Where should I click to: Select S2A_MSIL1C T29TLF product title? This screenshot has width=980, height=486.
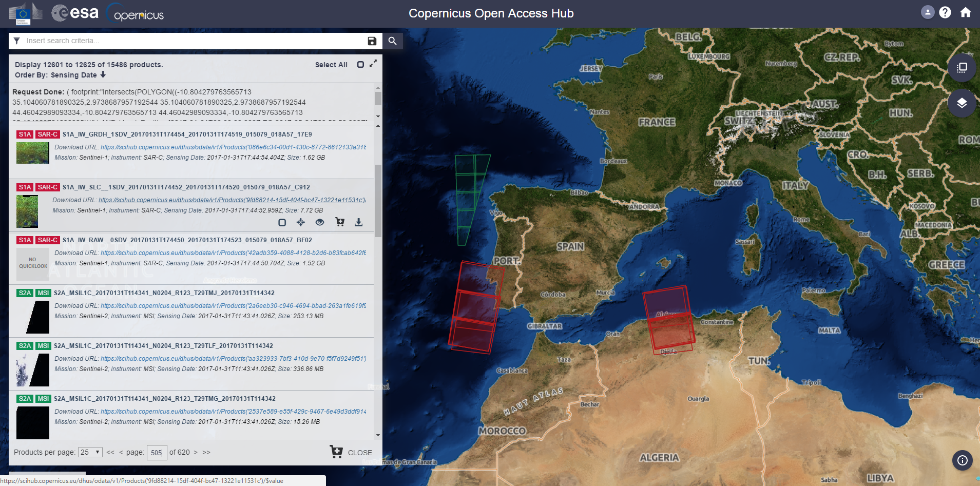[x=163, y=346]
